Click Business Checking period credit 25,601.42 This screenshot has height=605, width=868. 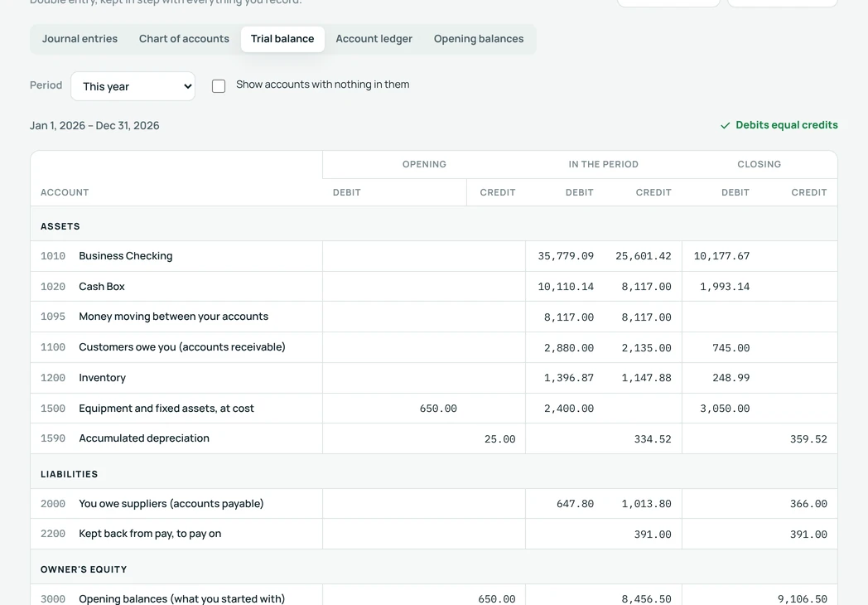coord(644,256)
